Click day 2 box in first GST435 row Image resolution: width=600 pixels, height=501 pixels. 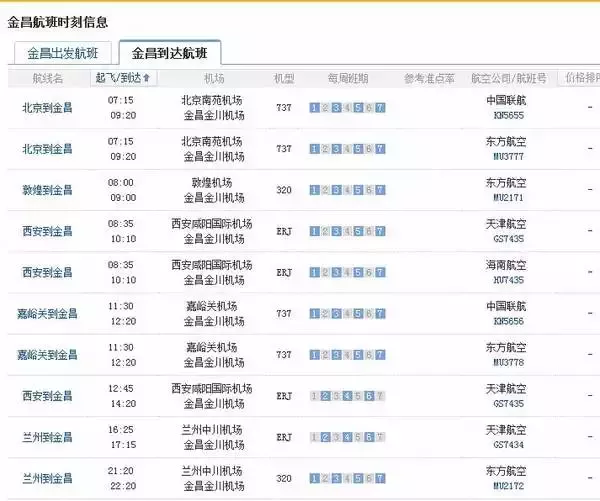pyautogui.click(x=325, y=231)
